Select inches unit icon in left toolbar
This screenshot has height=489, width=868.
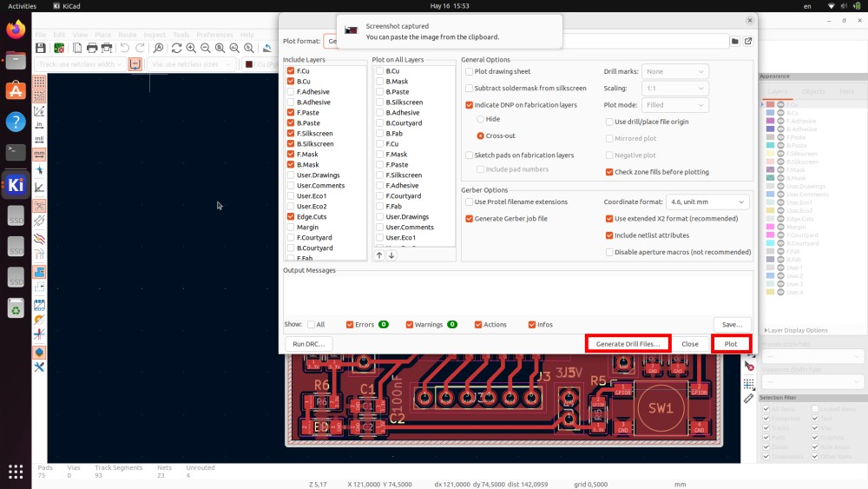point(39,125)
